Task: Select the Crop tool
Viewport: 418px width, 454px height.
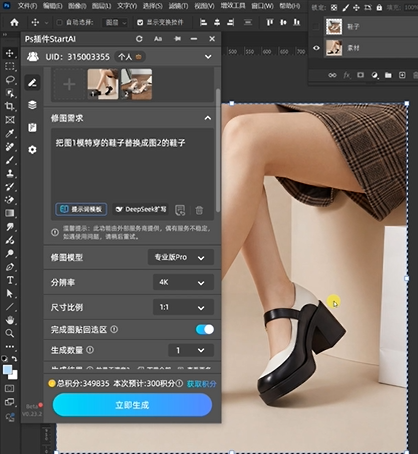Action: coord(10,107)
